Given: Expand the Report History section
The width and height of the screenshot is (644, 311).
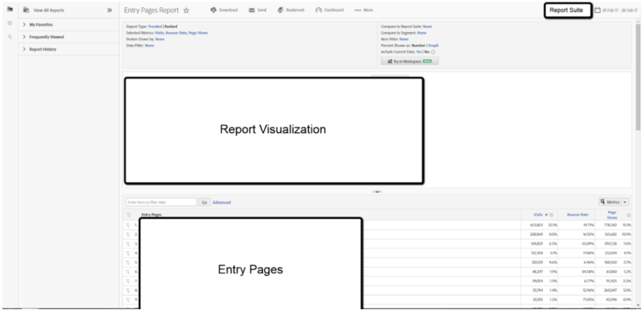Looking at the screenshot, I should pos(24,49).
